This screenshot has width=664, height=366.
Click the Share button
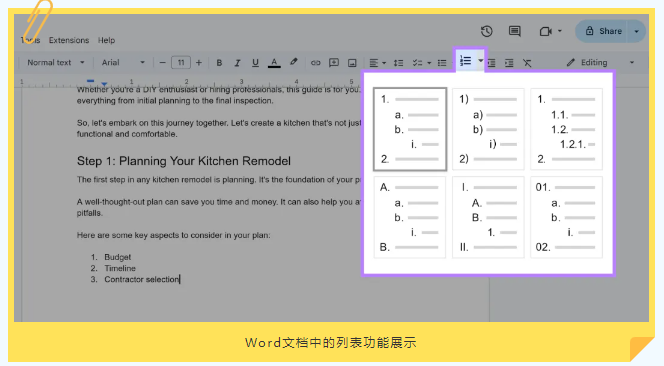coord(604,31)
